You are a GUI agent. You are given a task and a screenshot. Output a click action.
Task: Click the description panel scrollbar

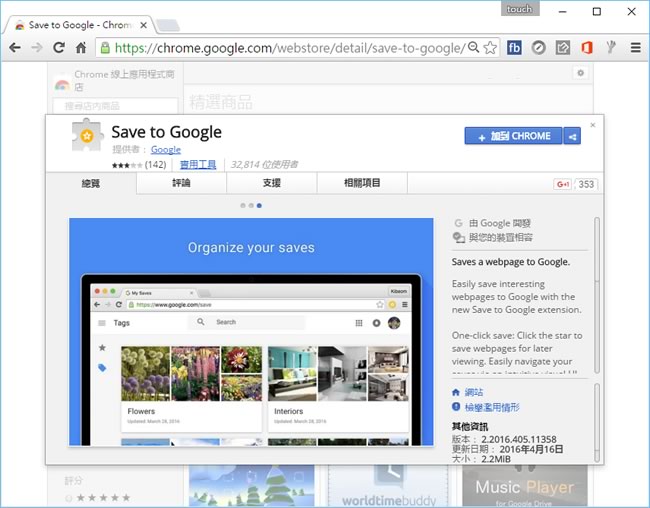tap(597, 295)
